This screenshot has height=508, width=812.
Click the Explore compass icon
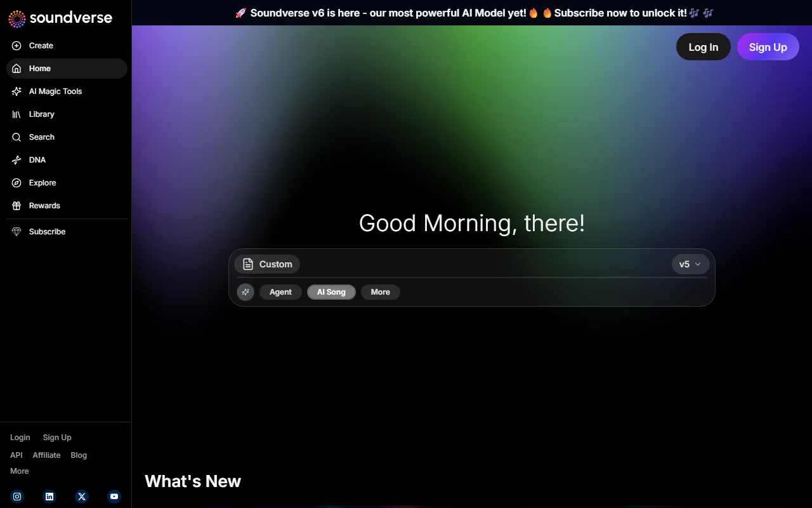16,183
